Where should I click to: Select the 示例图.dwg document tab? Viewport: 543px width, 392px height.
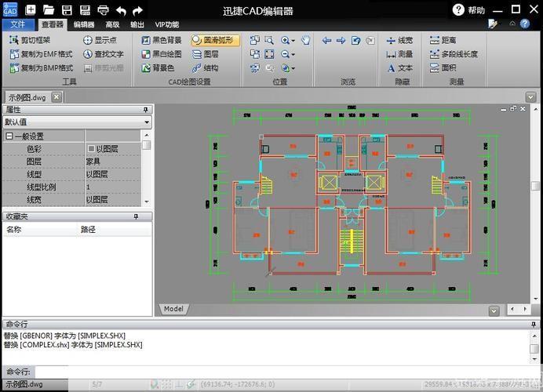tap(27, 97)
